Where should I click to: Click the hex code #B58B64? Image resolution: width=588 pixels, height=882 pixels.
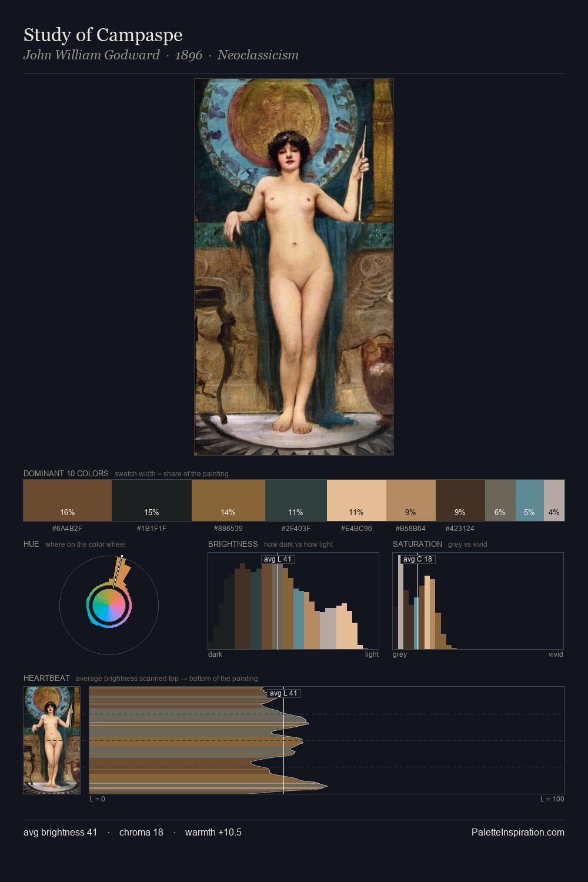coord(410,529)
